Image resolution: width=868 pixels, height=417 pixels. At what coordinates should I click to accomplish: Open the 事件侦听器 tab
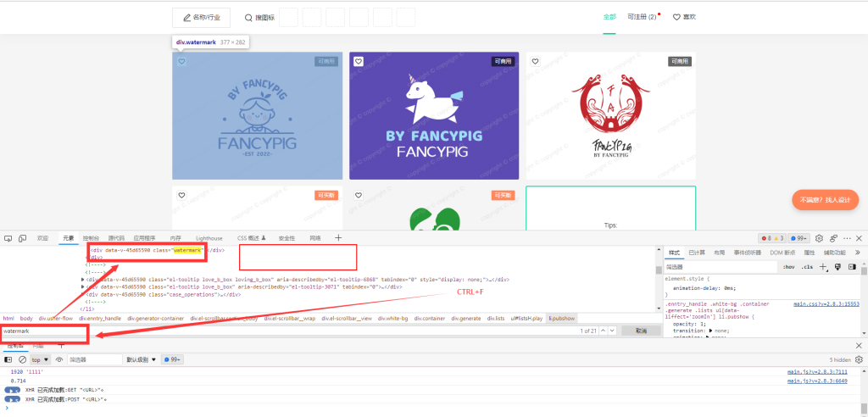tap(748, 253)
